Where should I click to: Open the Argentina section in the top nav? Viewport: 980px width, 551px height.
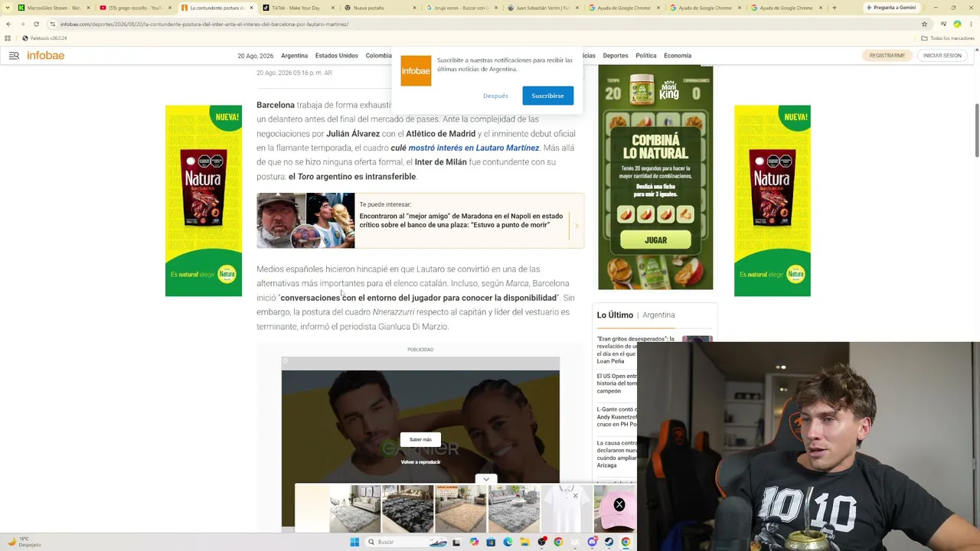[294, 56]
